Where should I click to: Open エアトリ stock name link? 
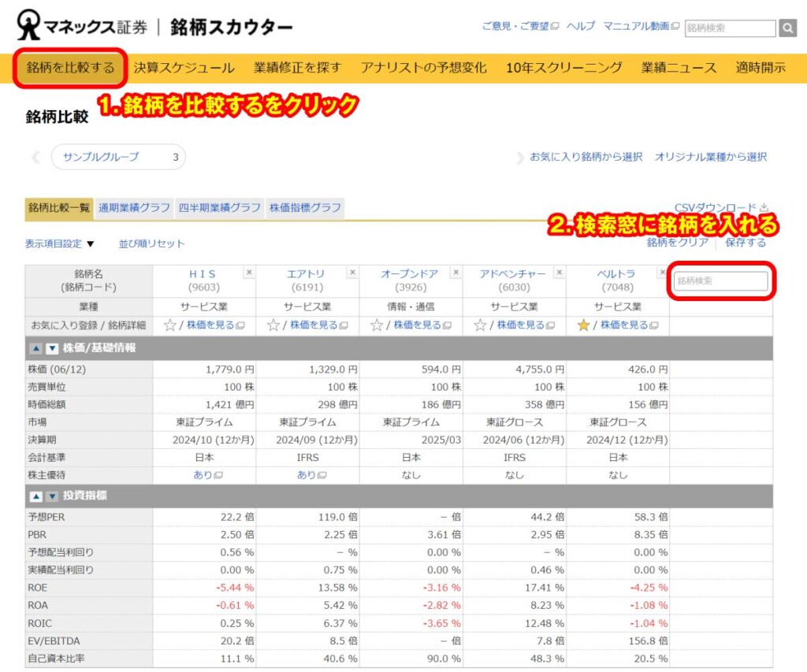(x=307, y=274)
